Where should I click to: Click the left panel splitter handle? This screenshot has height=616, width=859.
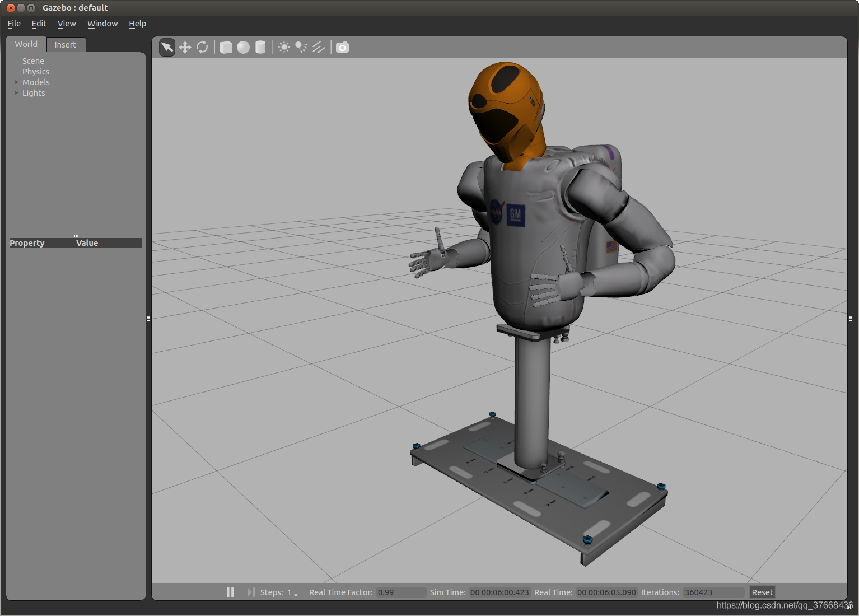[x=148, y=319]
